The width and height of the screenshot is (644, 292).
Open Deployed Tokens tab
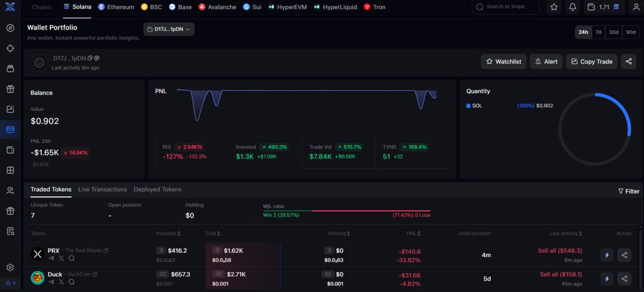[x=158, y=189]
